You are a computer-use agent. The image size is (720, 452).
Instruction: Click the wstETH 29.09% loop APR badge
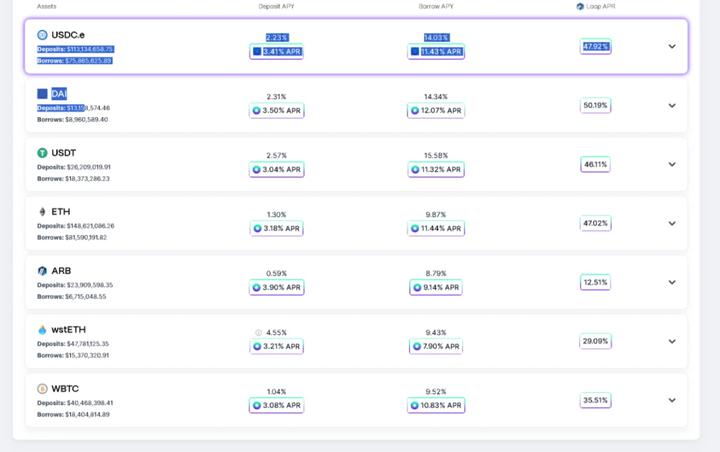tap(595, 341)
